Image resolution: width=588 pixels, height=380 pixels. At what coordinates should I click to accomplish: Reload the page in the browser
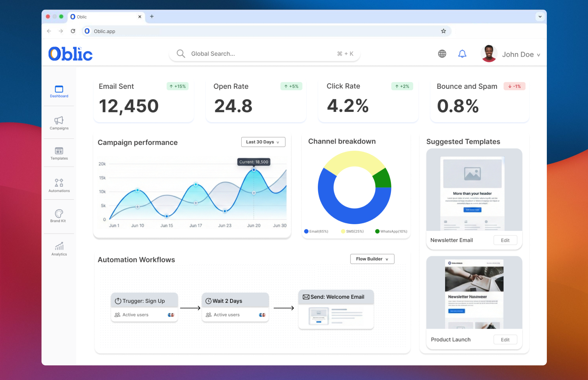(x=73, y=31)
